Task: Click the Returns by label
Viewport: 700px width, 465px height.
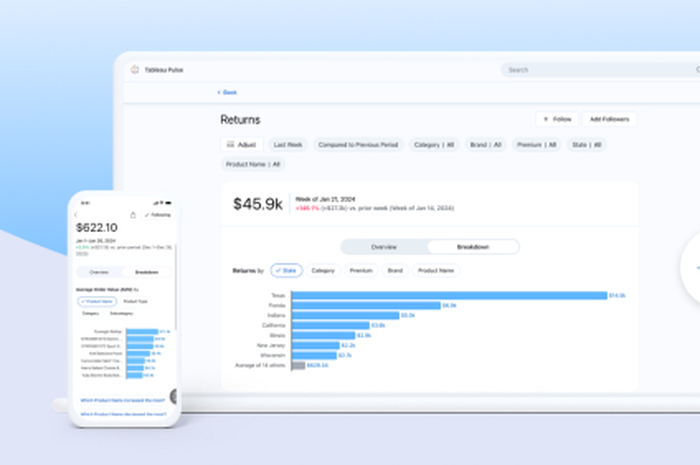Action: click(248, 270)
